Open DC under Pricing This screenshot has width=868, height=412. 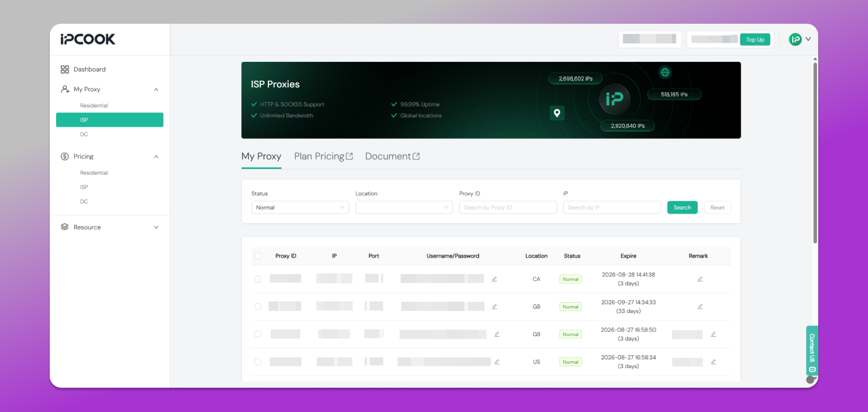click(x=84, y=201)
